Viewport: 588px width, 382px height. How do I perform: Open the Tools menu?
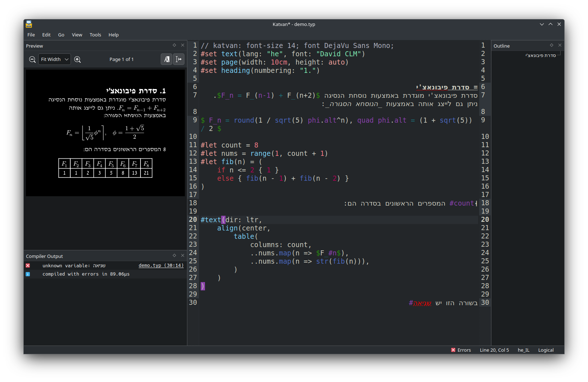coord(95,35)
